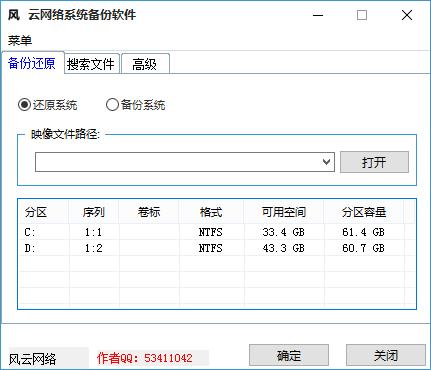
Task: Click the 1:1 sequence cell
Action: point(93,232)
